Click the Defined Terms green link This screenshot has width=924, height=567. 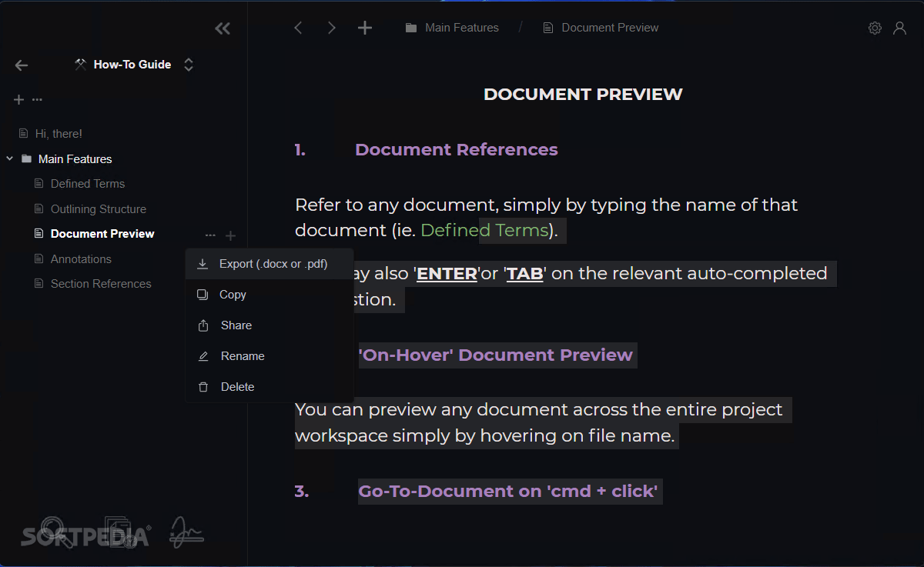[484, 230]
